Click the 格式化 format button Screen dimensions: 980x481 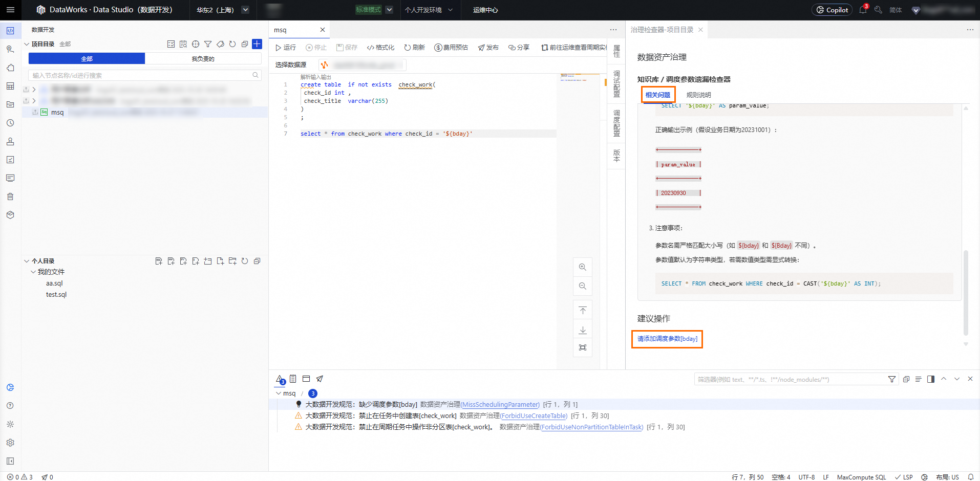[x=380, y=48]
